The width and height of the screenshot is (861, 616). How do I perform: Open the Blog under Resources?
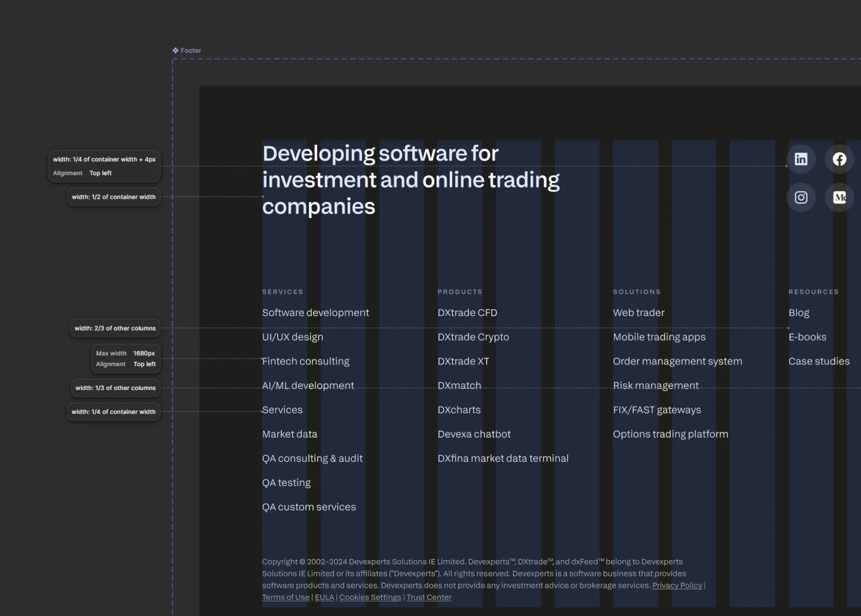point(799,312)
